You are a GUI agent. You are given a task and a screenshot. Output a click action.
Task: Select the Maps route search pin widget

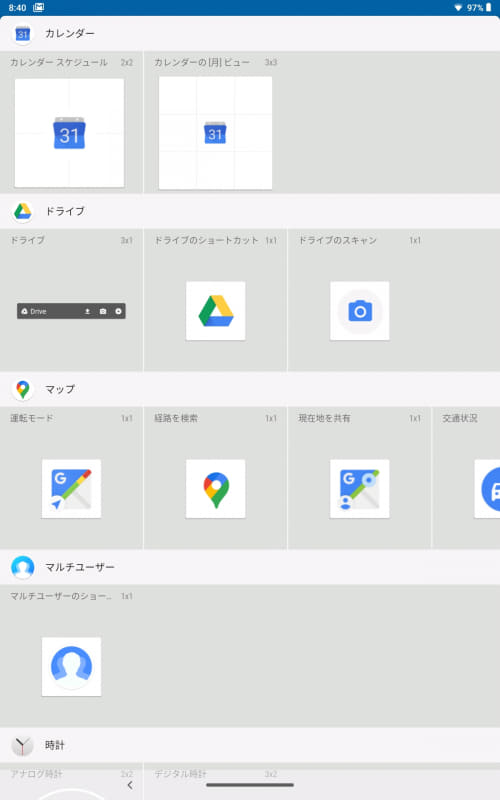point(216,489)
